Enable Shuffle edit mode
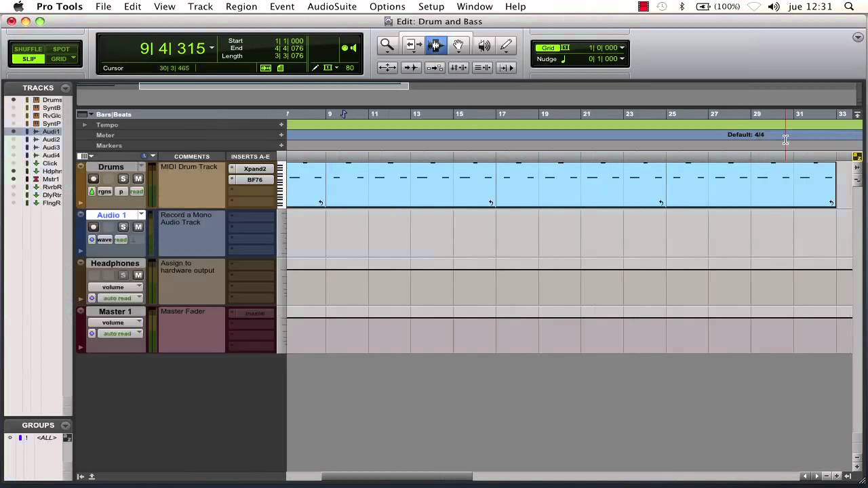The image size is (868, 488). tap(28, 49)
